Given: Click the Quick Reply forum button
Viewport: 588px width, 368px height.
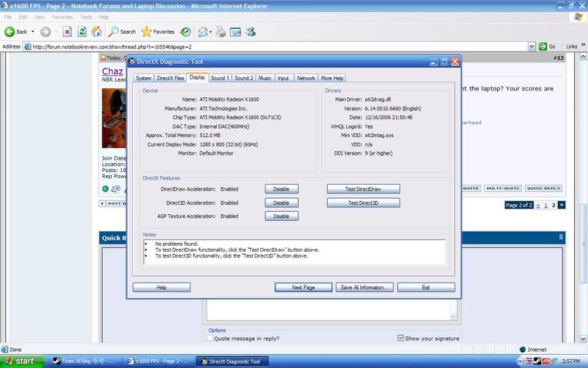Looking at the screenshot, I should point(543,188).
